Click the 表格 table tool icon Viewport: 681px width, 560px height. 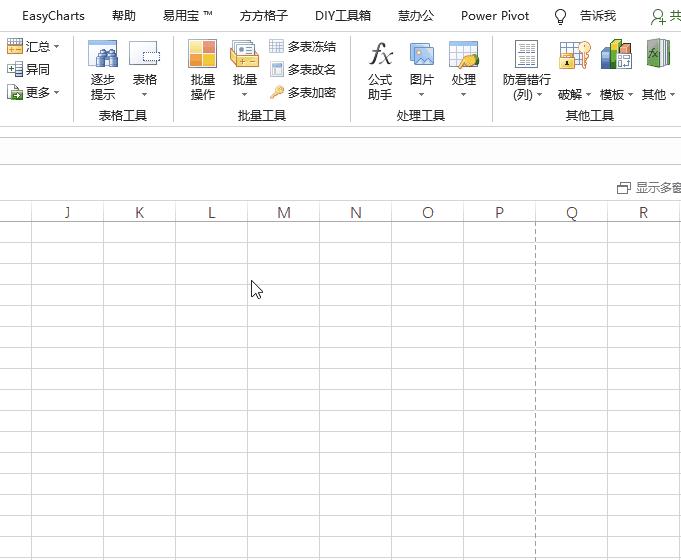coord(145,53)
